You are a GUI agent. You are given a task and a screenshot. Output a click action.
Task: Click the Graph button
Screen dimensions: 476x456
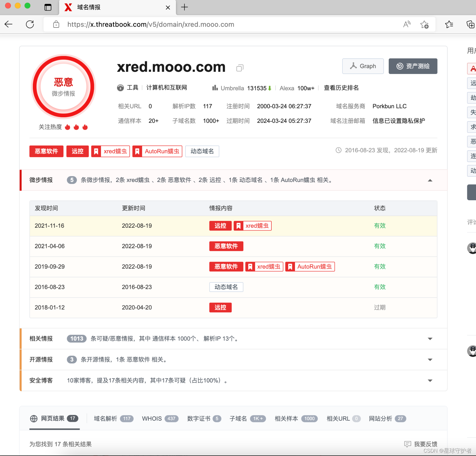pos(363,66)
